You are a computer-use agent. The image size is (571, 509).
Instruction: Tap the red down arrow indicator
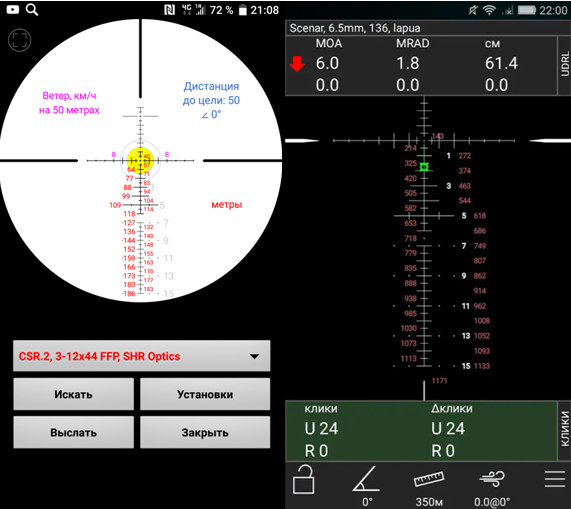(x=297, y=64)
